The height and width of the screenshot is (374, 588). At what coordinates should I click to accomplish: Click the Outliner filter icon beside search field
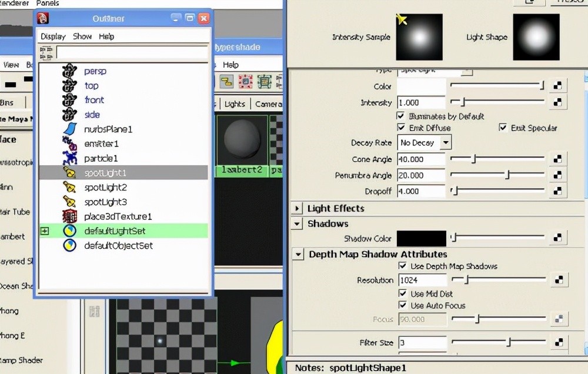click(46, 53)
